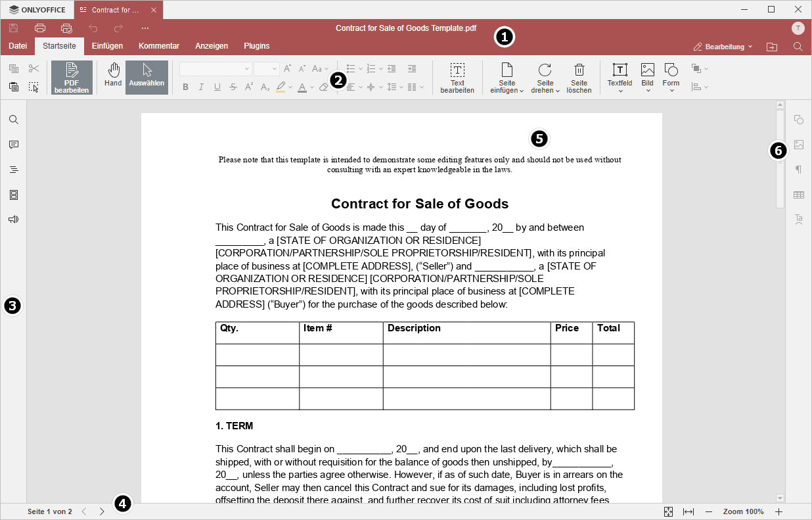Increase font size with the larger A icon
812x520 pixels.
[x=287, y=68]
